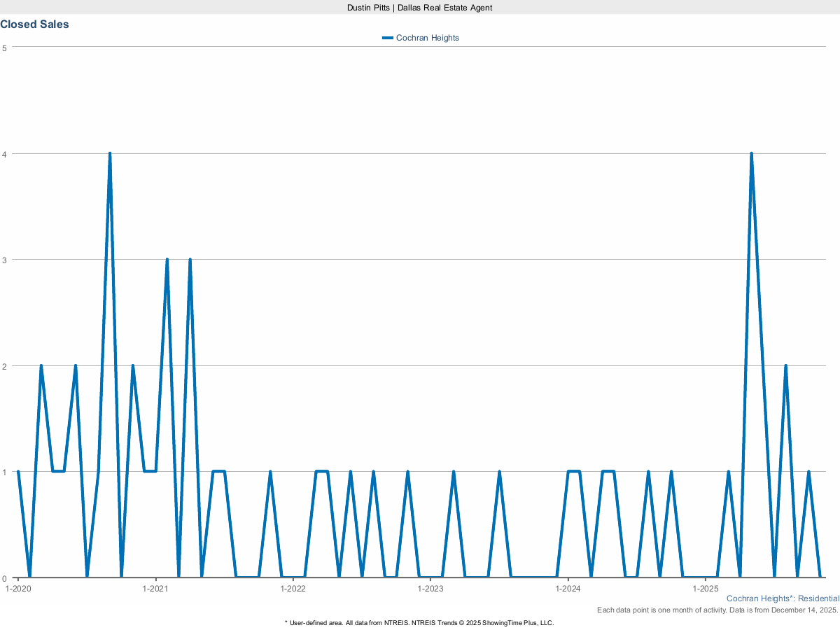Select the Dustin Pitts header text

420,7
